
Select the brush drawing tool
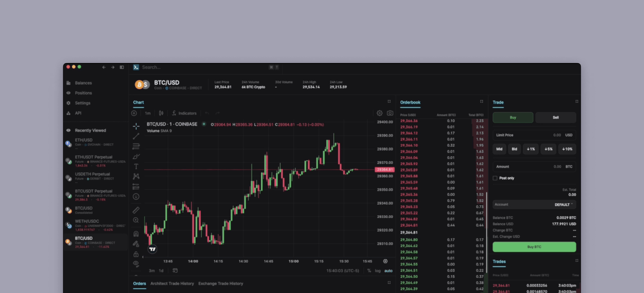[x=136, y=157]
